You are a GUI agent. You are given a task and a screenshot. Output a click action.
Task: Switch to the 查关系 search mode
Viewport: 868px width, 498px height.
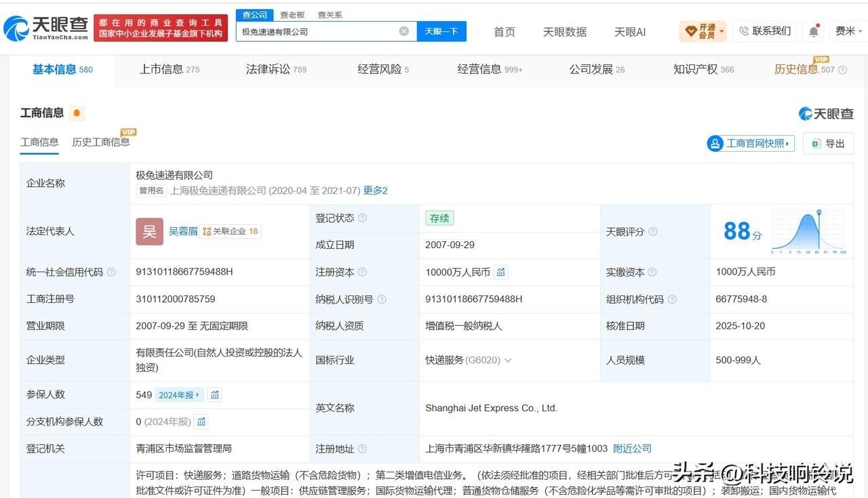pyautogui.click(x=330, y=15)
